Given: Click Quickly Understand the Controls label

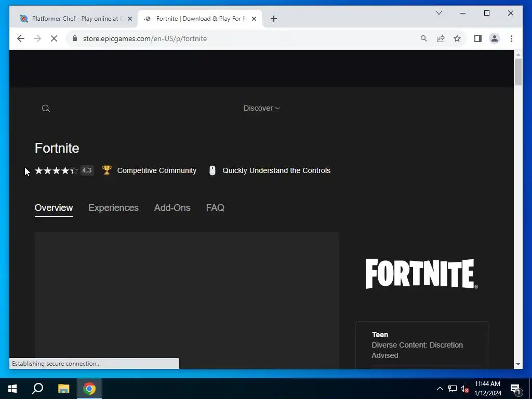Looking at the screenshot, I should tap(276, 170).
